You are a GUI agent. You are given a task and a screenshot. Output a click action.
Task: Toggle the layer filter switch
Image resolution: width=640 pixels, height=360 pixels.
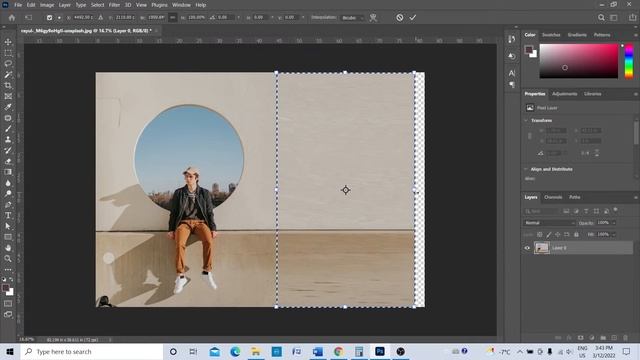(x=616, y=210)
